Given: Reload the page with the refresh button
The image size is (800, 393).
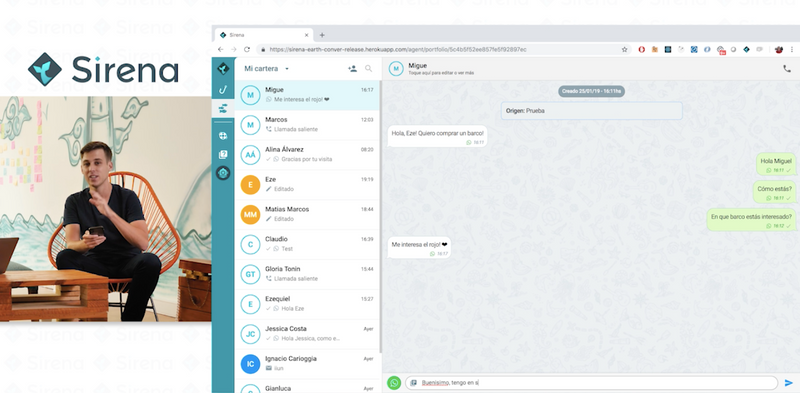Looking at the screenshot, I should (x=247, y=50).
